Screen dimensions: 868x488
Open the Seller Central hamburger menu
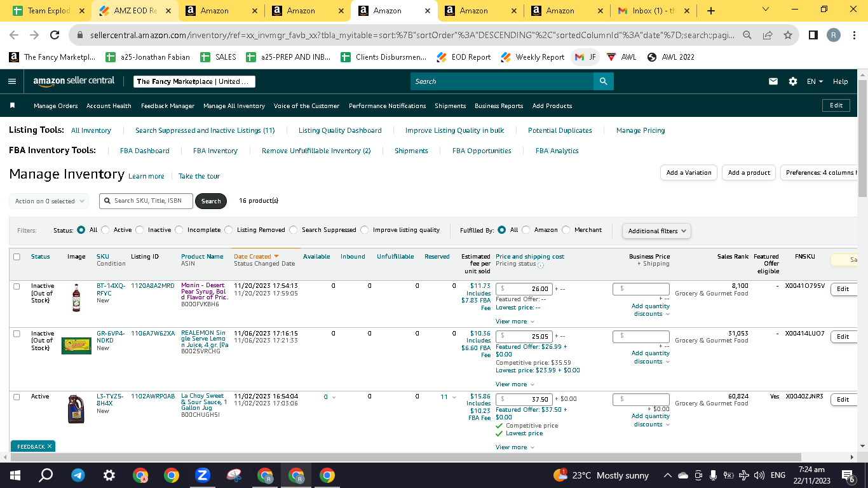pyautogui.click(x=12, y=81)
